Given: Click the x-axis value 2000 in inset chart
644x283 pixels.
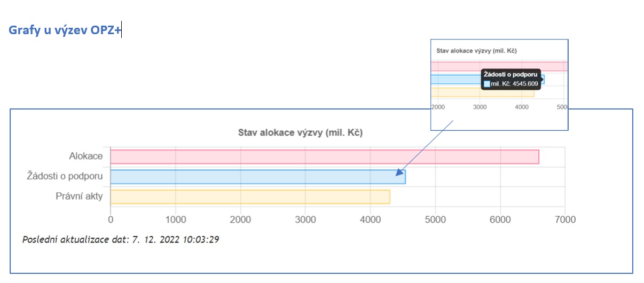Looking at the screenshot, I should pyautogui.click(x=438, y=107).
